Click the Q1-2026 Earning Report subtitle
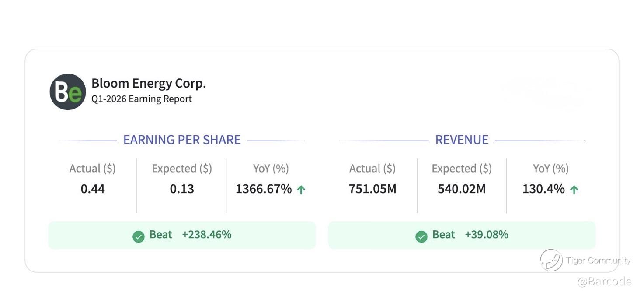This screenshot has height=296, width=644. pyautogui.click(x=142, y=99)
